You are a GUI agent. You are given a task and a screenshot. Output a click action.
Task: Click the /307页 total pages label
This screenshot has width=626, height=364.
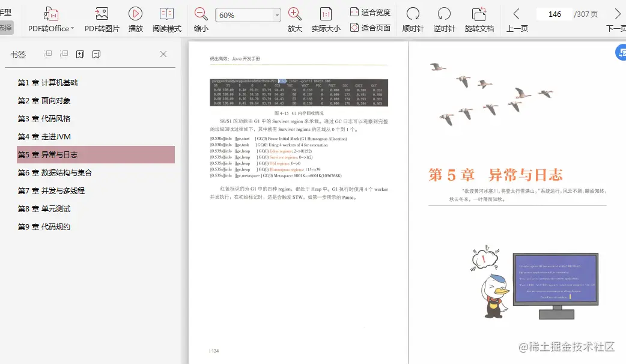[586, 14]
